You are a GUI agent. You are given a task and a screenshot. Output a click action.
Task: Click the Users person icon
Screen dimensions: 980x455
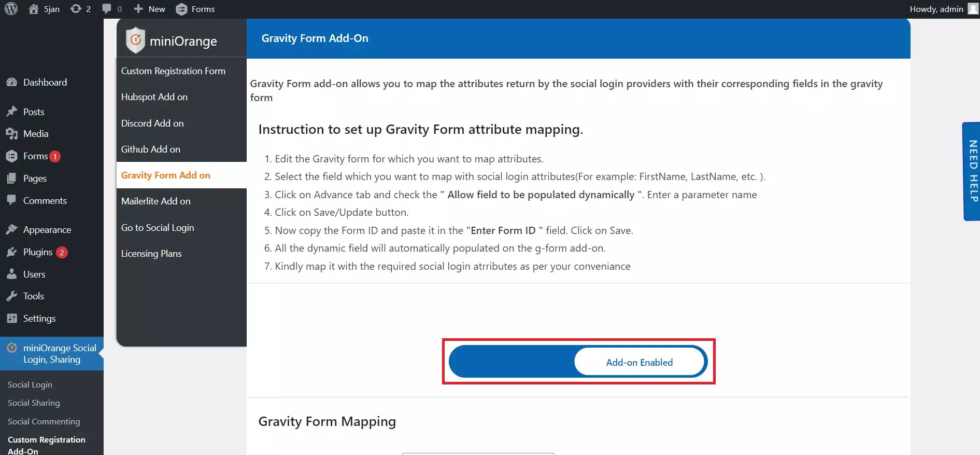[12, 274]
